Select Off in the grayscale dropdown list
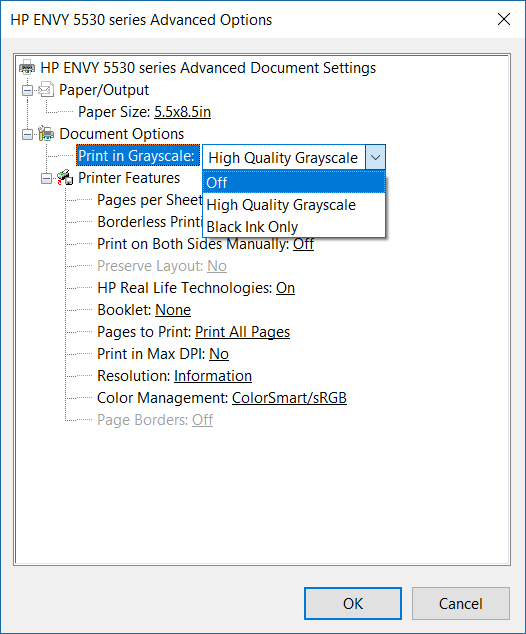 click(x=294, y=182)
